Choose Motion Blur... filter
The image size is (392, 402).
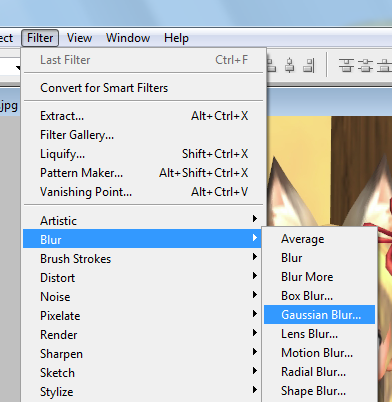[x=320, y=353]
